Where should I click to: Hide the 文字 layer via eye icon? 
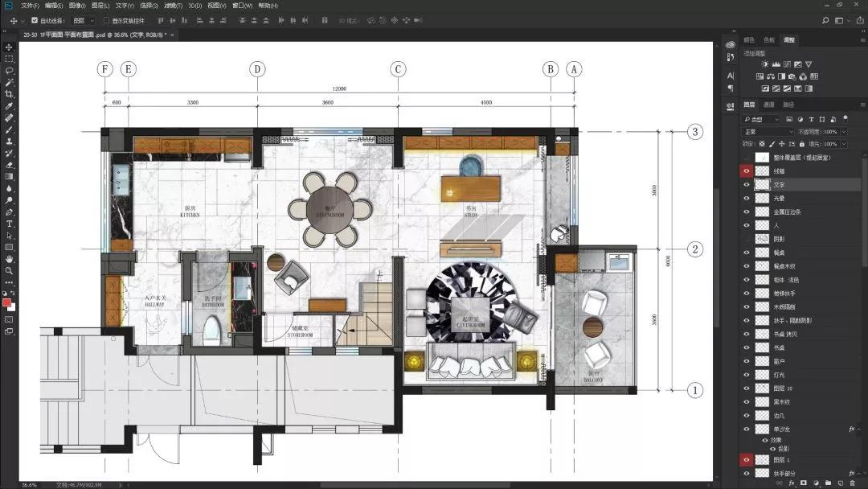click(746, 184)
